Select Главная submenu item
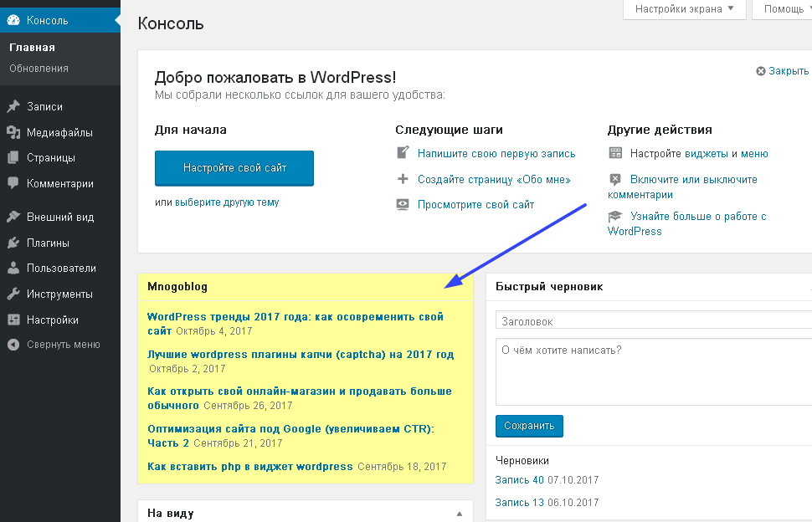Viewport: 812px width, 522px height. 32,47
